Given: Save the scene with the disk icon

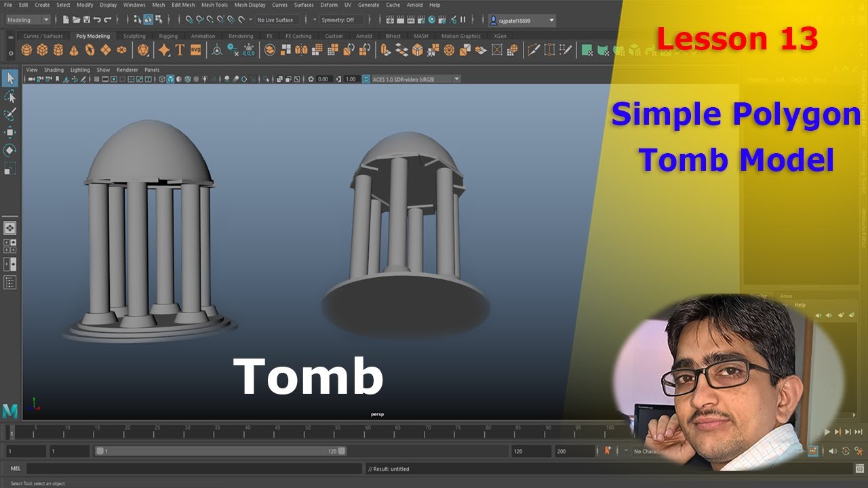Looking at the screenshot, I should (x=87, y=20).
